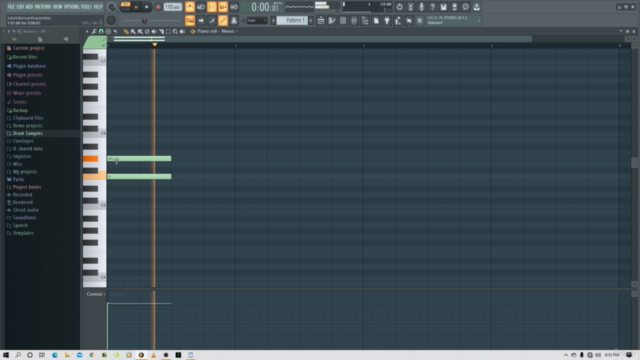Toggle the chain-link grouping button

pos(223,20)
